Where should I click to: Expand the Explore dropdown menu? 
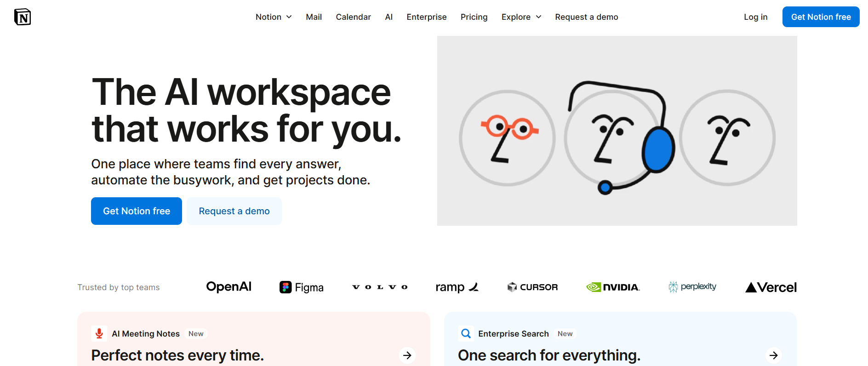pos(521,17)
